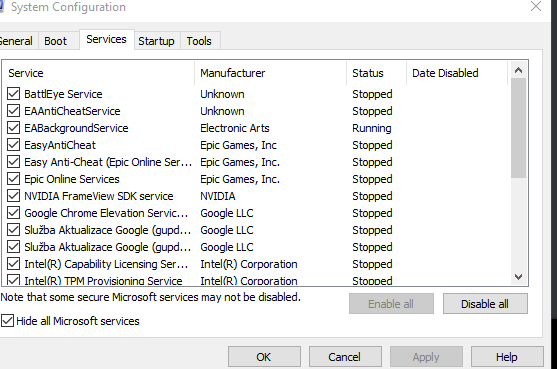Switch to the Tools tab
The width and height of the screenshot is (557, 369).
[199, 41]
